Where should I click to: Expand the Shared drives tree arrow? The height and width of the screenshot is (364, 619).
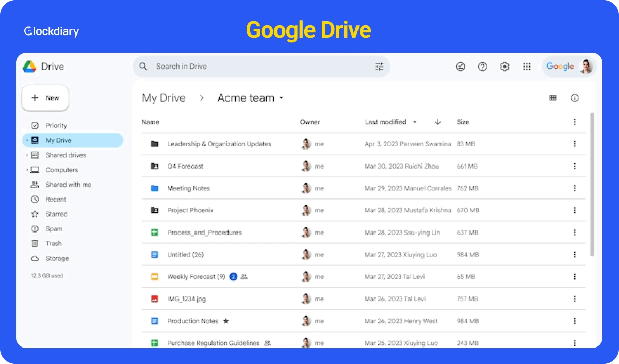coord(27,155)
